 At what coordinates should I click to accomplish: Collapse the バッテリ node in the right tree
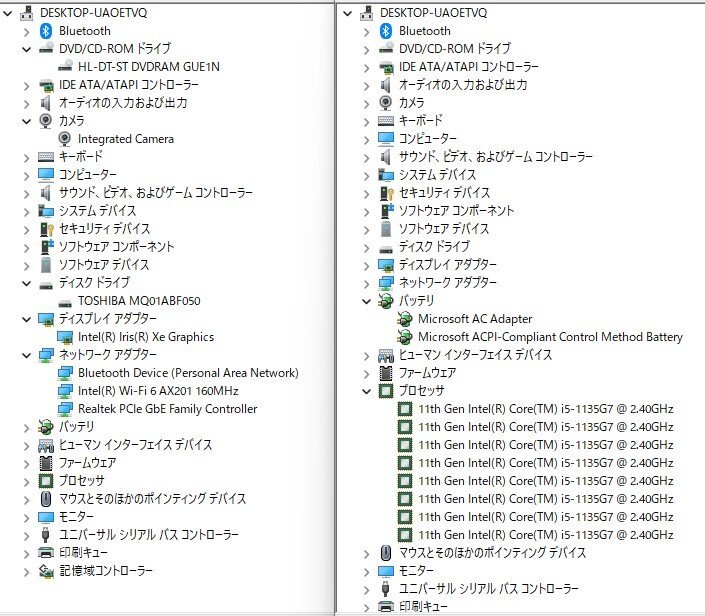click(x=366, y=302)
